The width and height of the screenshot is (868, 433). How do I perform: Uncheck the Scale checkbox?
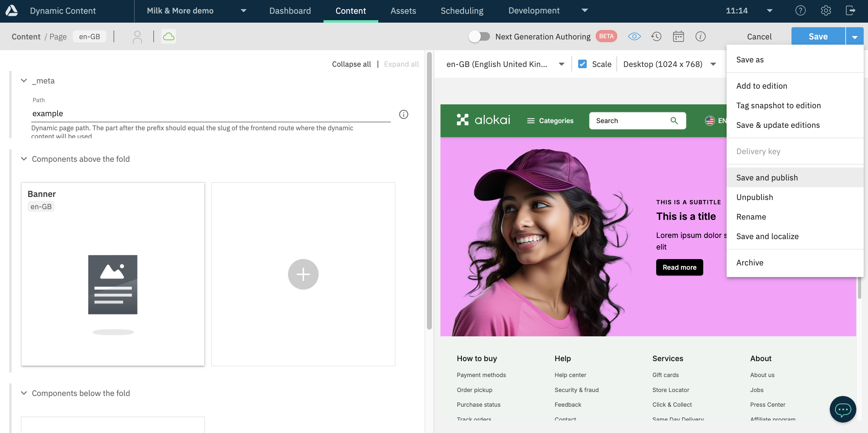click(x=582, y=64)
